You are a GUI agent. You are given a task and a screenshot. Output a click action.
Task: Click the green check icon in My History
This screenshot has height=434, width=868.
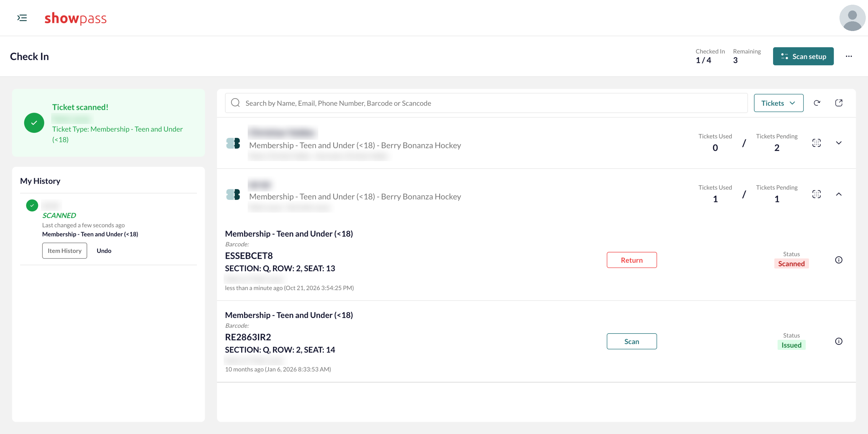click(x=32, y=205)
